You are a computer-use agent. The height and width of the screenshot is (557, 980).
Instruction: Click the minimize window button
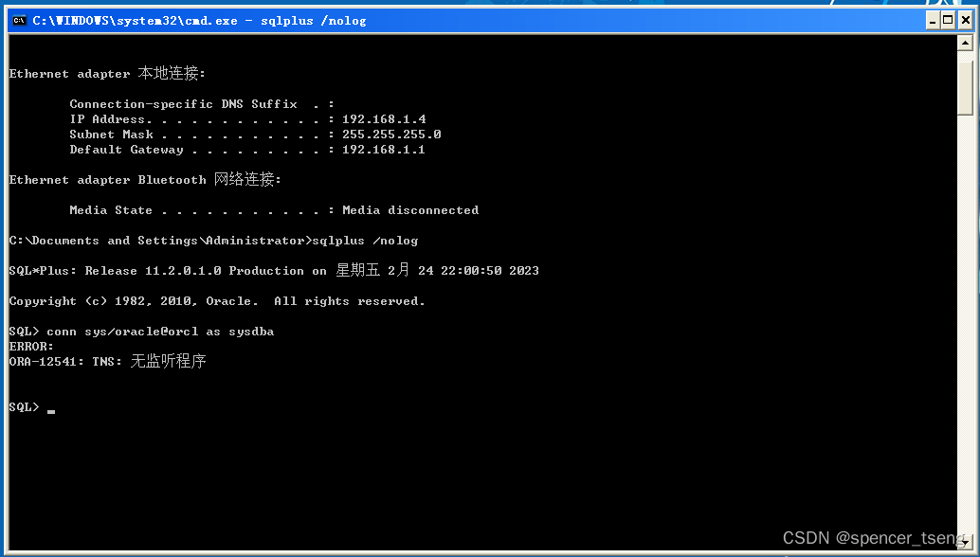pos(933,19)
